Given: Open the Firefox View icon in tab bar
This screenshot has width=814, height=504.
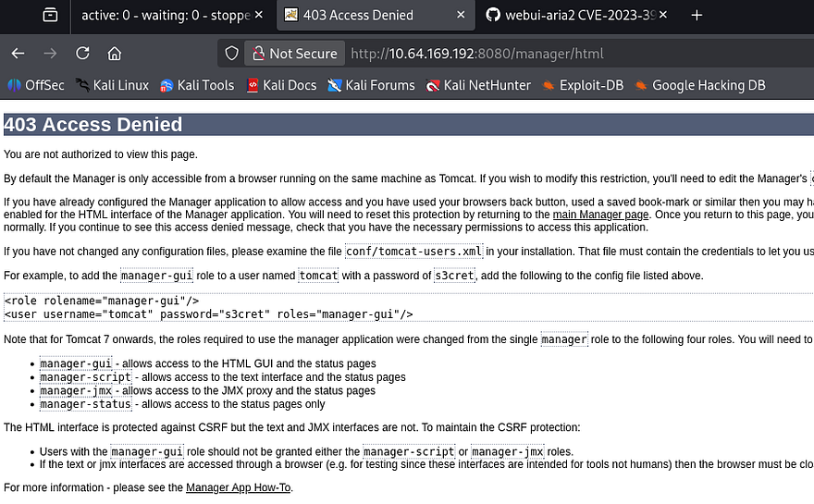Looking at the screenshot, I should (50, 16).
